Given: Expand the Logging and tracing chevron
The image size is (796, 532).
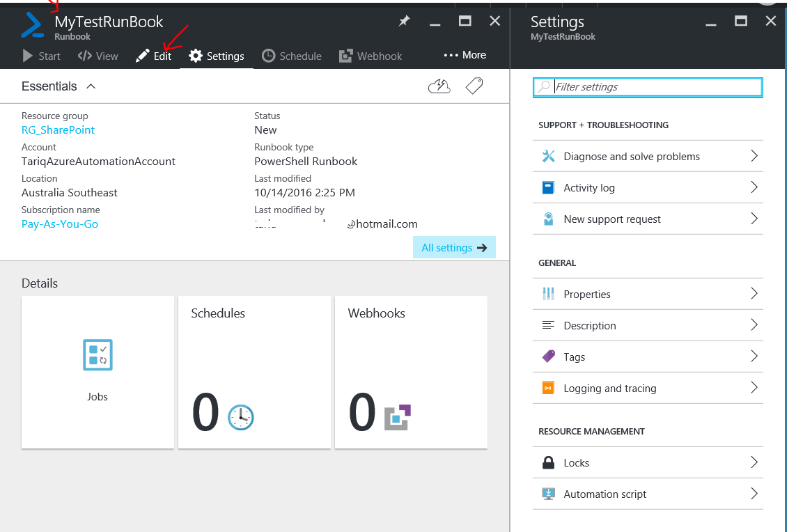Looking at the screenshot, I should (754, 388).
